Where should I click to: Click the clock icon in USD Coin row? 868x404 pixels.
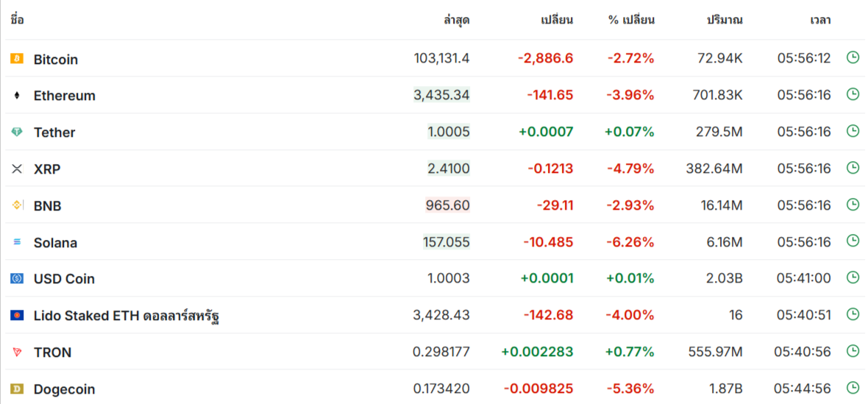tap(853, 277)
